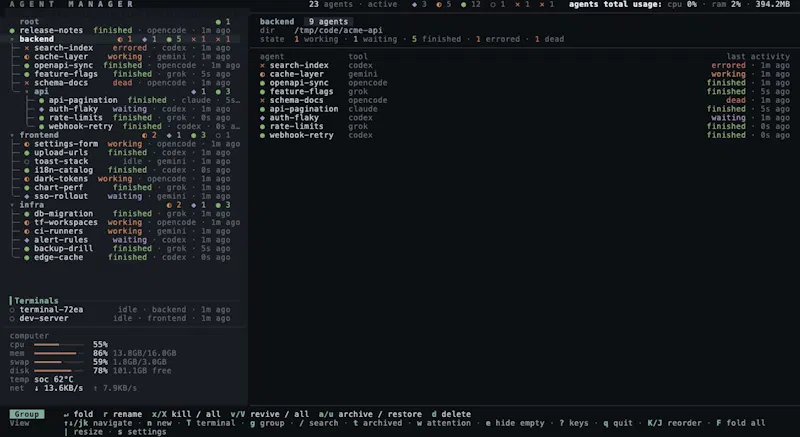Image resolution: width=800 pixels, height=437 pixels.
Task: Click the 'tool' column header
Action: coord(358,57)
